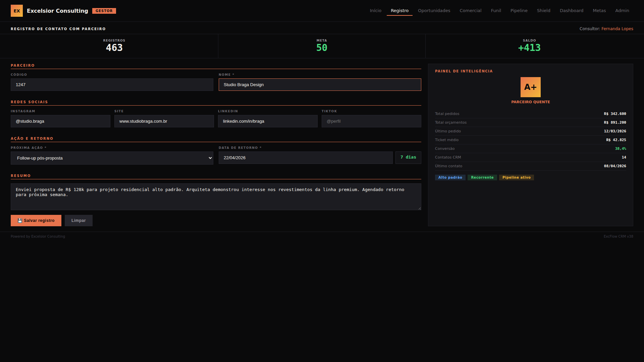Click the Alto padrão tag
644x362 pixels.
450,178
